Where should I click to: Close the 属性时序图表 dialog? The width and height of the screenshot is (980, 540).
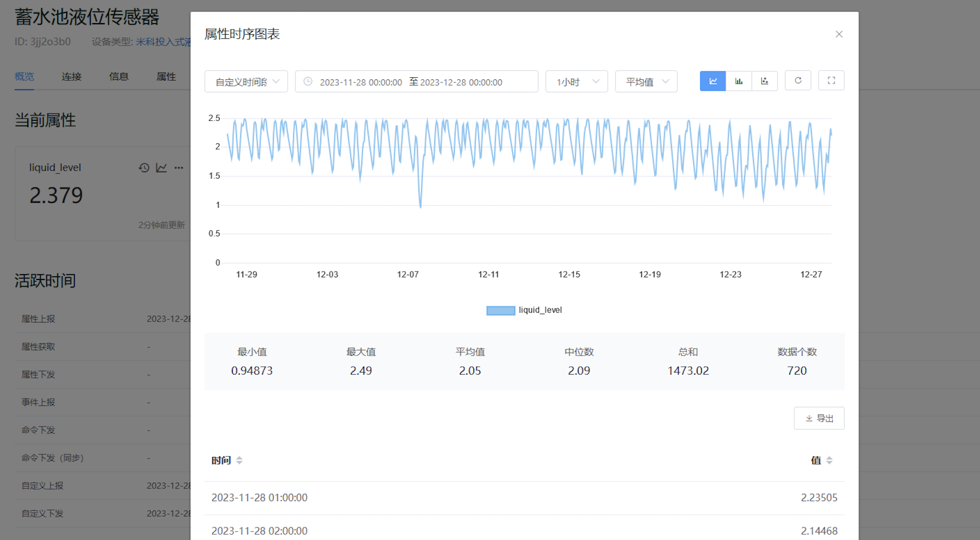coord(839,34)
